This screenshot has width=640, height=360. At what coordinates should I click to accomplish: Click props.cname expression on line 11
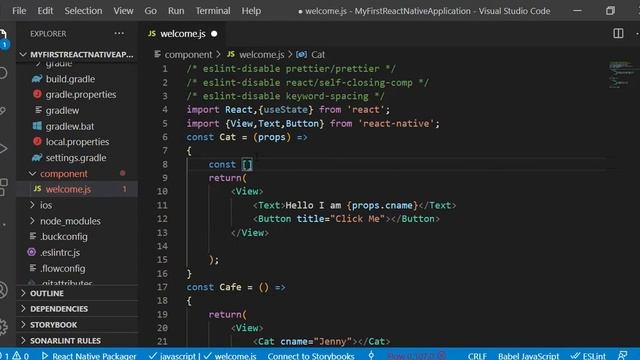[382, 205]
